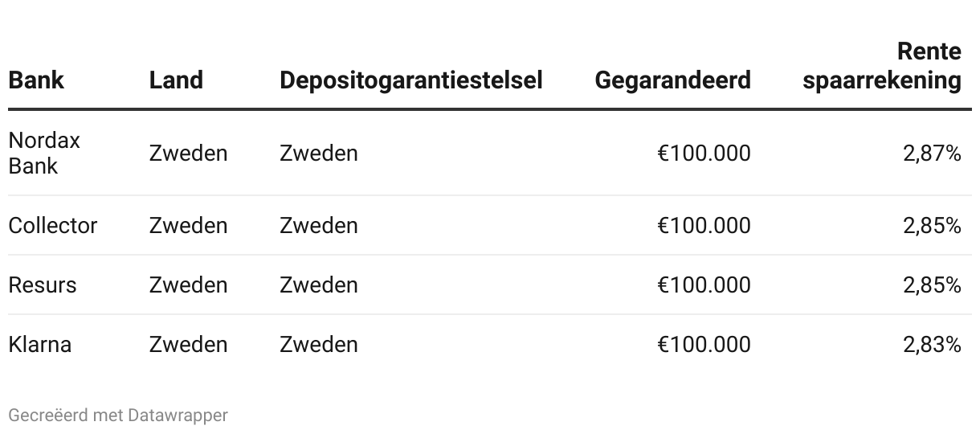Viewport: 980px width, 434px height.
Task: Click Zweden in Klarna's Land column
Action: (188, 345)
